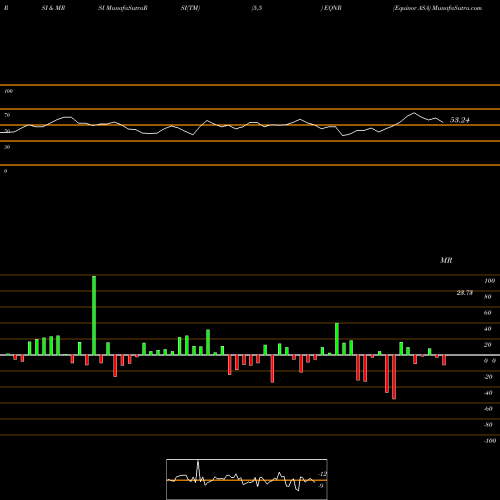Click the MR axis label -40

(488, 393)
